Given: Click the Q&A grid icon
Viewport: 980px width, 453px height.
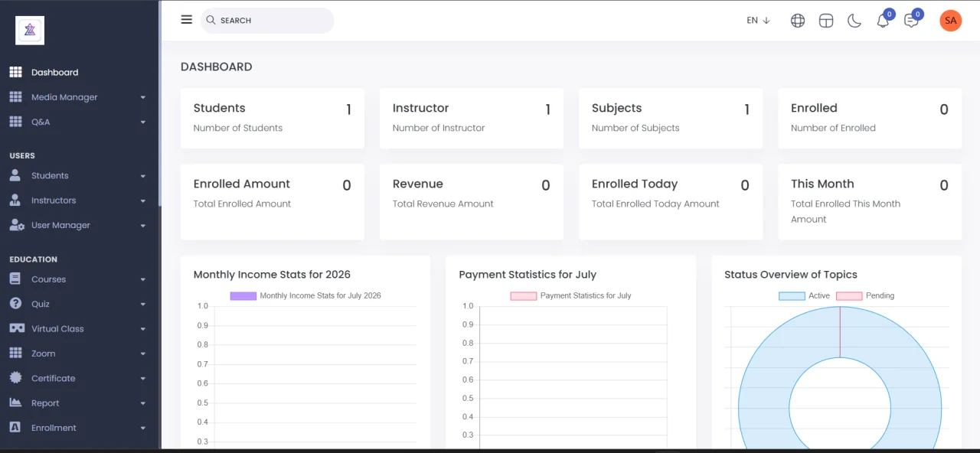Looking at the screenshot, I should (15, 122).
